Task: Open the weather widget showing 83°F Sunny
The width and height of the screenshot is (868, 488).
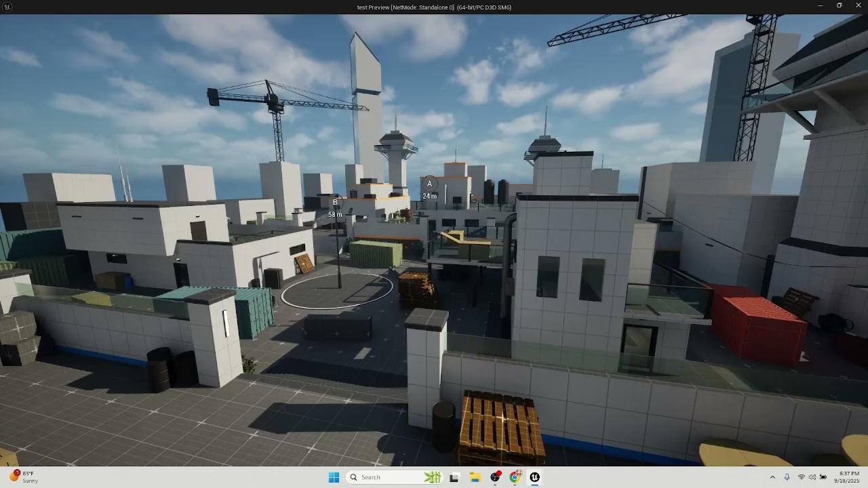Action: click(x=24, y=477)
